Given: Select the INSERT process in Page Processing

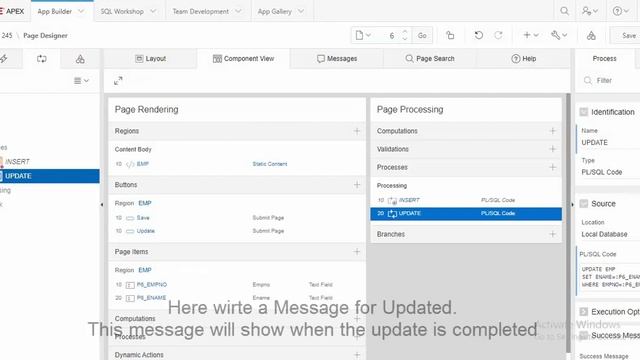Looking at the screenshot, I should coord(409,200).
